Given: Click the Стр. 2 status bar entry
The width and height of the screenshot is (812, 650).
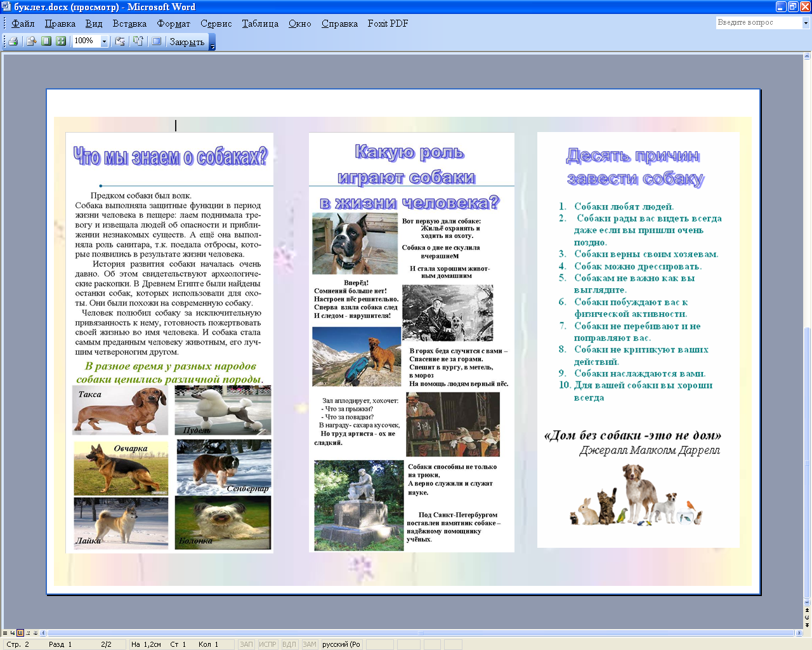Looking at the screenshot, I should 18,644.
